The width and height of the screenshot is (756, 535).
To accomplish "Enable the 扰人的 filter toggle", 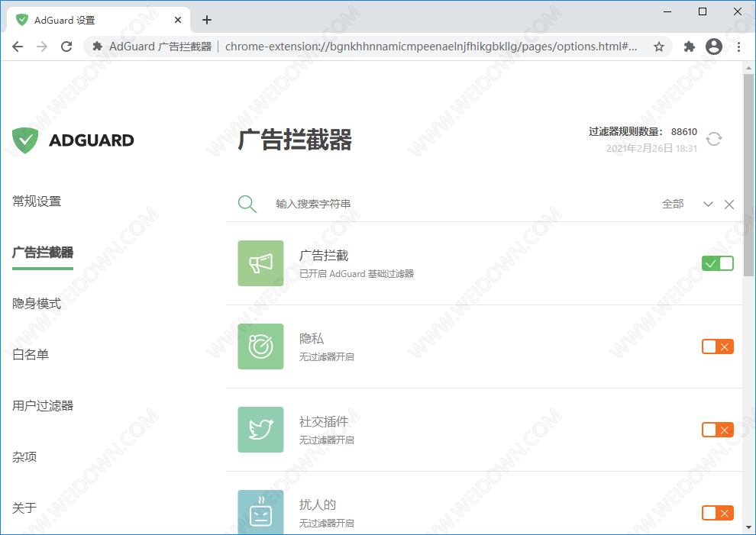I will 717,513.
